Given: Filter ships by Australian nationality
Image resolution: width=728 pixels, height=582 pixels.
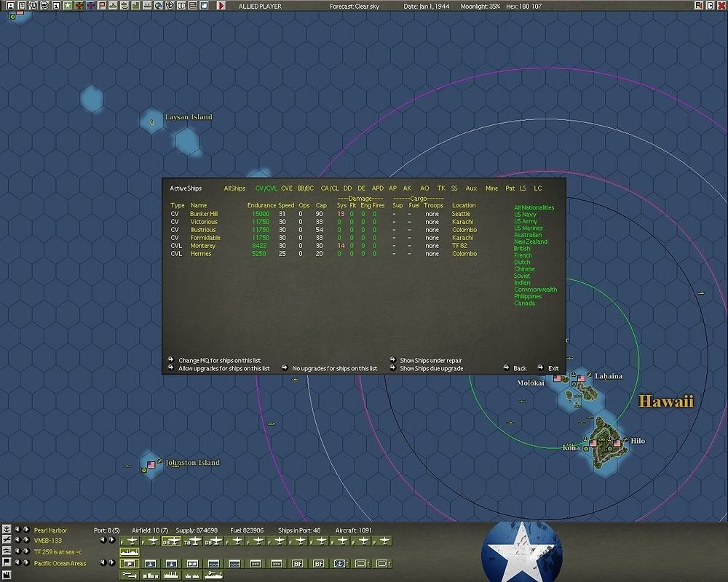Looking at the screenshot, I should (527, 235).
